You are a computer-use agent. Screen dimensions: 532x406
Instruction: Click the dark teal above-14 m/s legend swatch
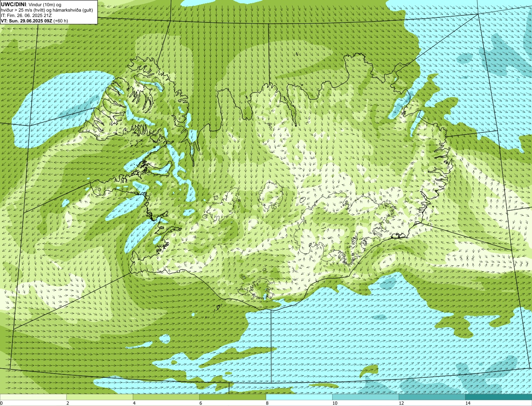click(499, 397)
